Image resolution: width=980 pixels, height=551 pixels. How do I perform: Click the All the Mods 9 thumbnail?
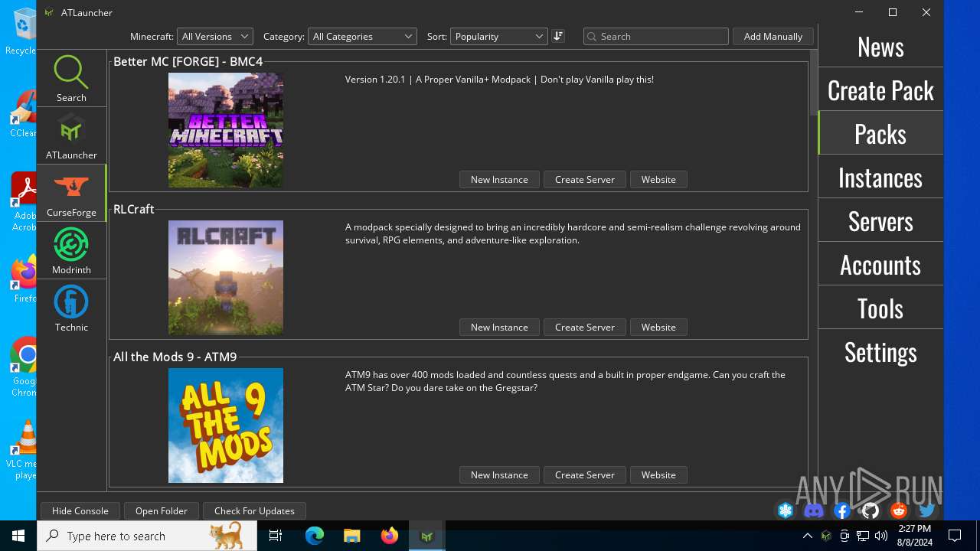226,425
